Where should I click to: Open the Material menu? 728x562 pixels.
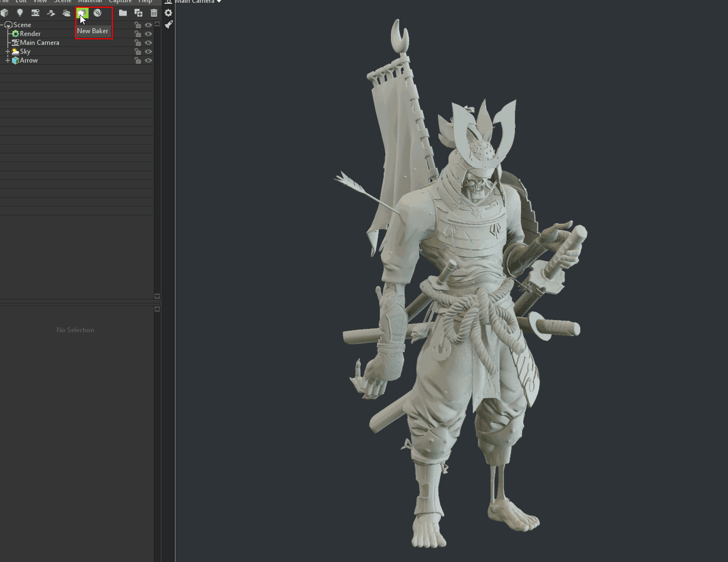click(90, 2)
